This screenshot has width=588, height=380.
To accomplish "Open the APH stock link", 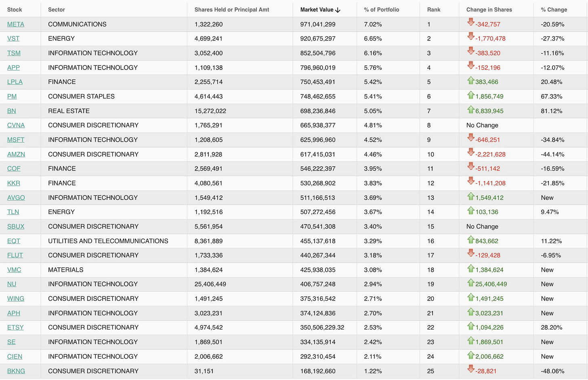I will coord(14,313).
